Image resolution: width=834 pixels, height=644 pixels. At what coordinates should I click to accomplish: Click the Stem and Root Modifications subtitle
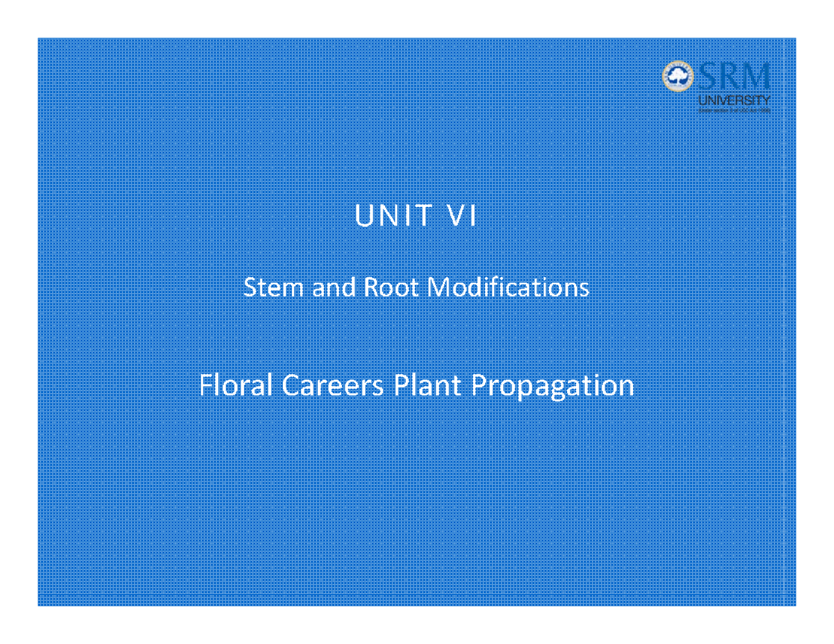point(417,287)
